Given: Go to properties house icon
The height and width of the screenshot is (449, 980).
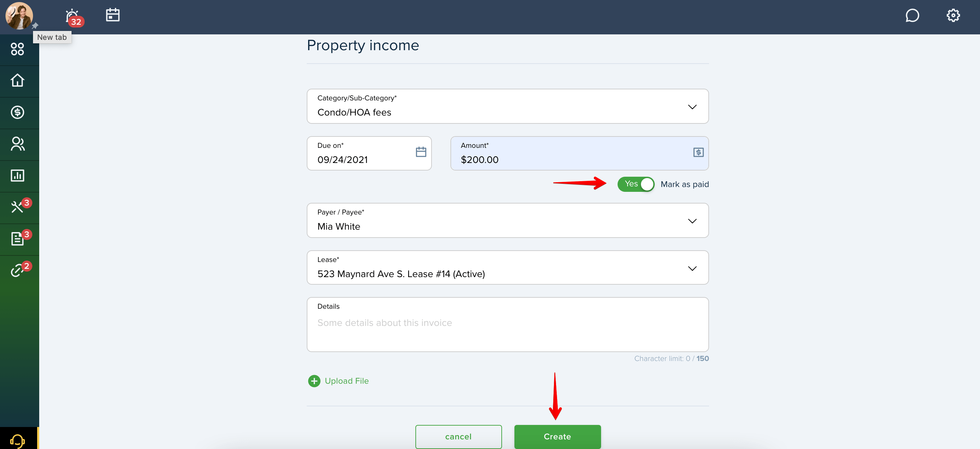Looking at the screenshot, I should (x=18, y=81).
